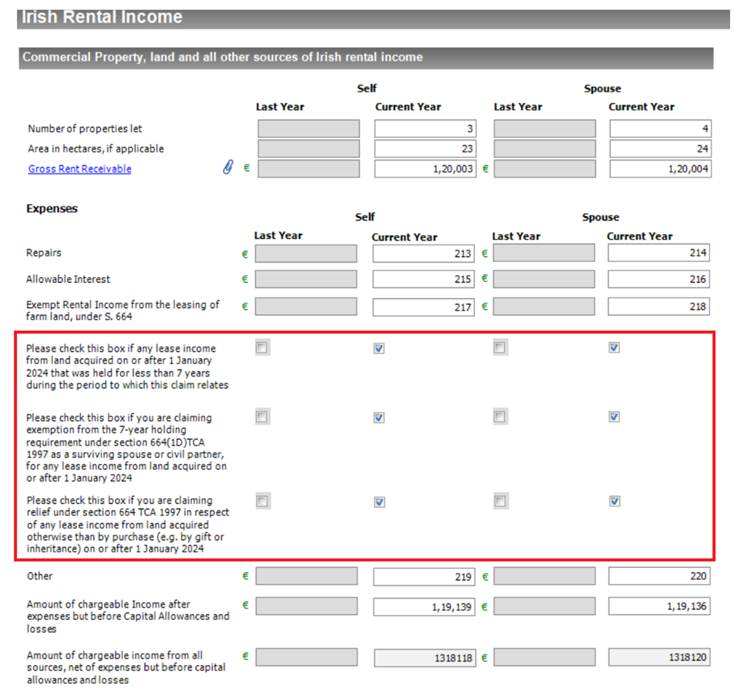Click Self Last Year section 664(1D) exemption checkbox
The width and height of the screenshot is (735, 700).
coord(262,416)
